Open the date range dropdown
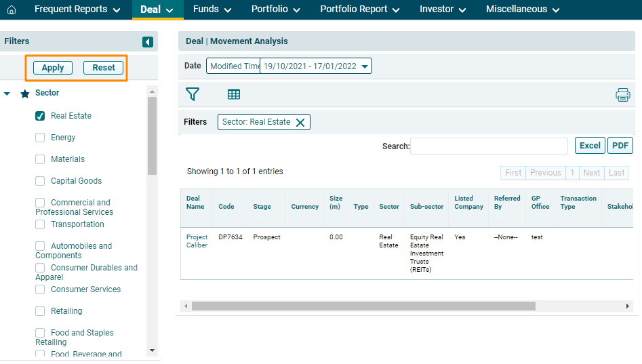 coord(365,66)
